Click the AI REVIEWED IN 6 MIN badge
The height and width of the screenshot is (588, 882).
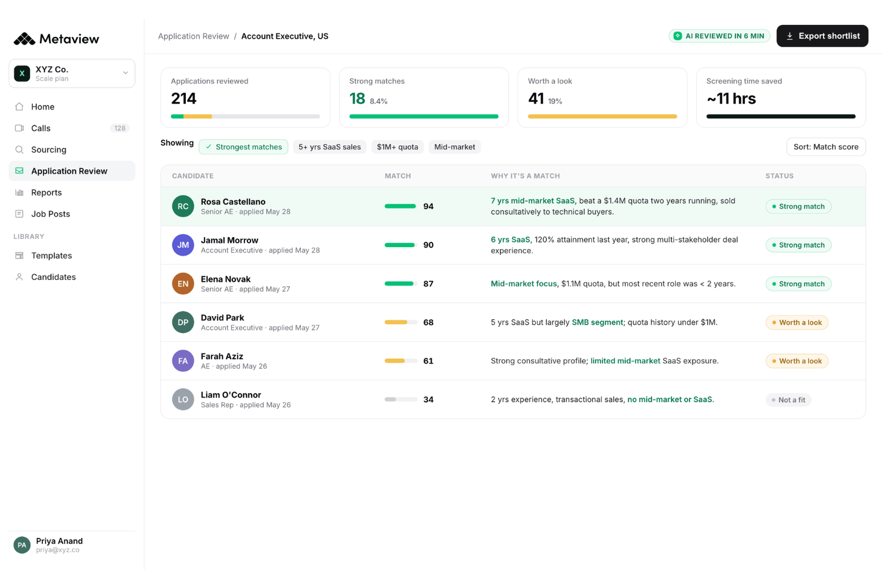719,36
